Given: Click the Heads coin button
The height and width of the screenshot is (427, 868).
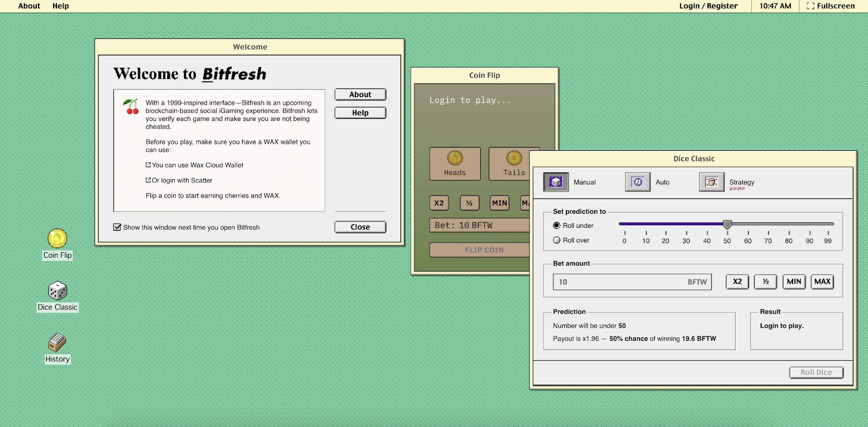Looking at the screenshot, I should [455, 164].
